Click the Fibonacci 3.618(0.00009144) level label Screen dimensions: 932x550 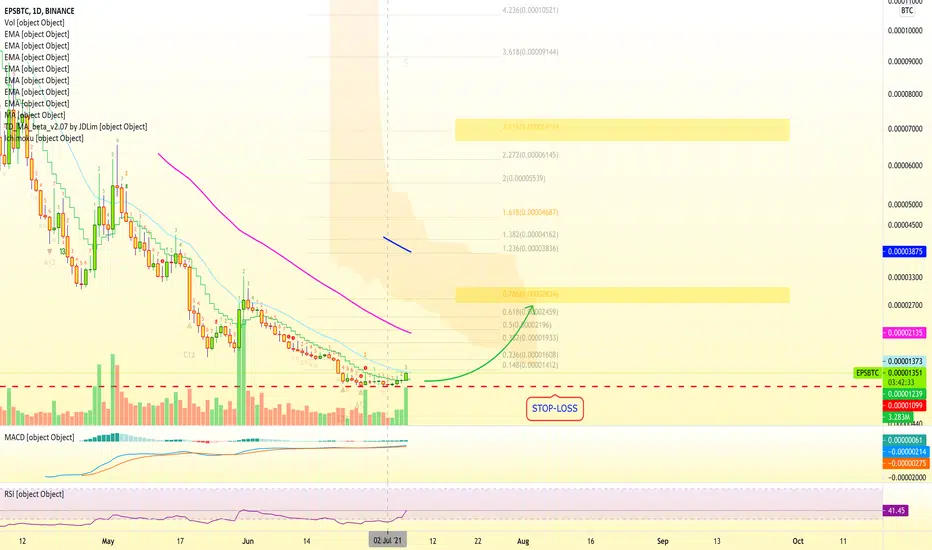[530, 52]
